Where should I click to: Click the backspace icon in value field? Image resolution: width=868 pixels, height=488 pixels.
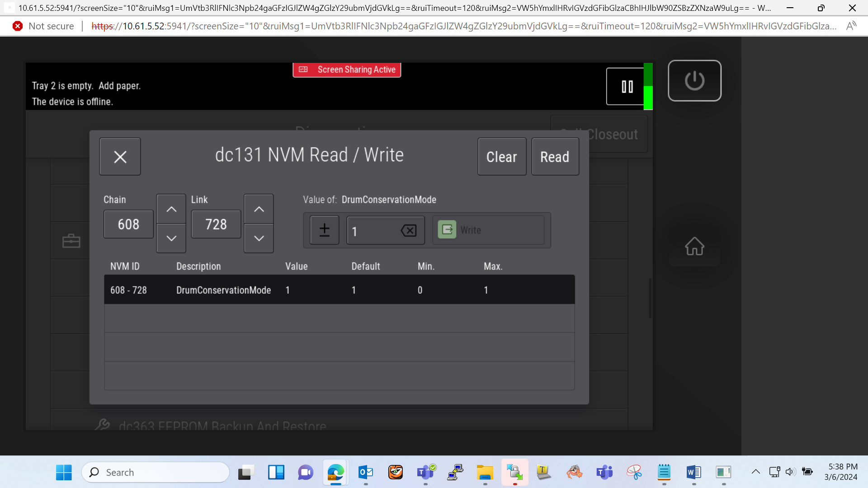pyautogui.click(x=409, y=230)
